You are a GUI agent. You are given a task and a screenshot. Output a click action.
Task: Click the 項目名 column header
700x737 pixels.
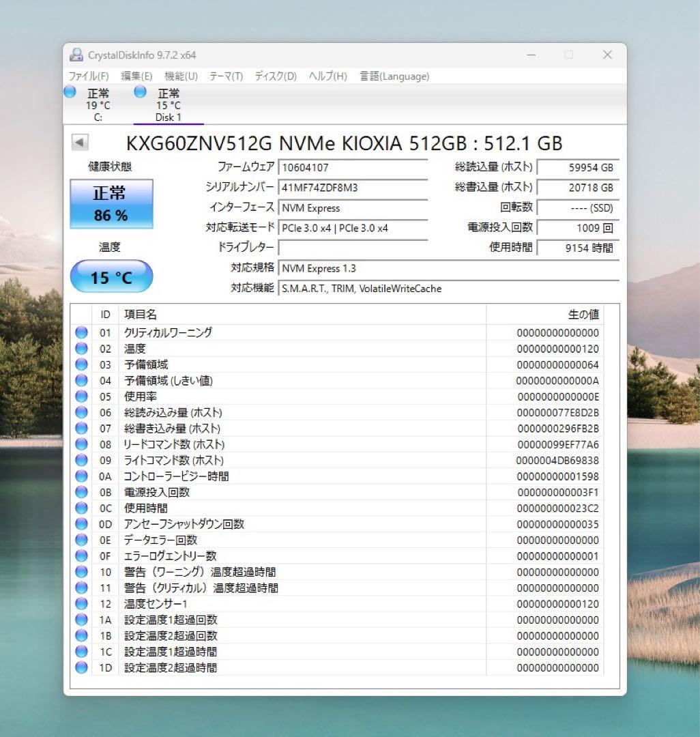[x=302, y=315]
